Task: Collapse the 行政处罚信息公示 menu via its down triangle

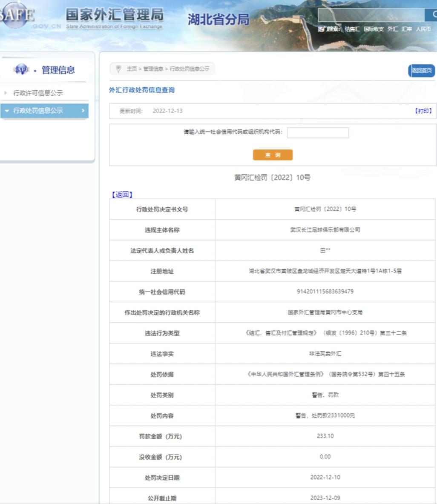Action: pos(7,110)
